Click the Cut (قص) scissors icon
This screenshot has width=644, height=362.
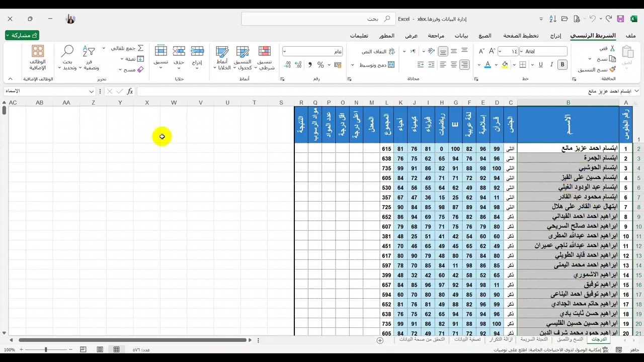point(612,48)
